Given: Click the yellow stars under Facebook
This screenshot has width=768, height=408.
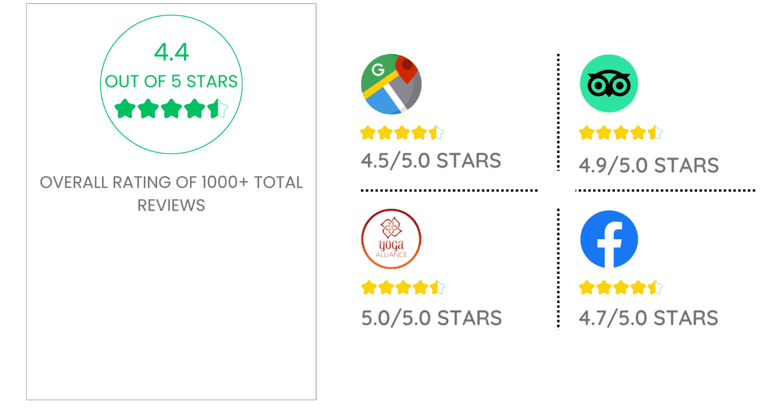Looking at the screenshot, I should pos(620,288).
